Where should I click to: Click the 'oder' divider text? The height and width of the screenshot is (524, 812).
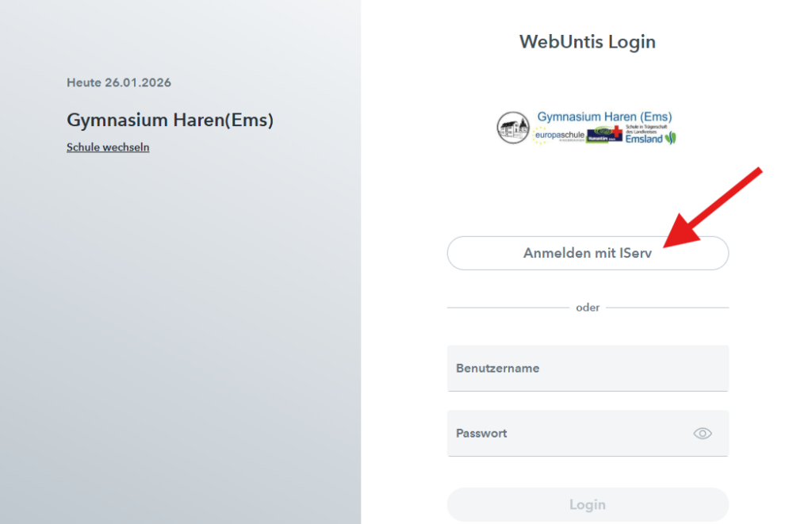click(x=588, y=308)
